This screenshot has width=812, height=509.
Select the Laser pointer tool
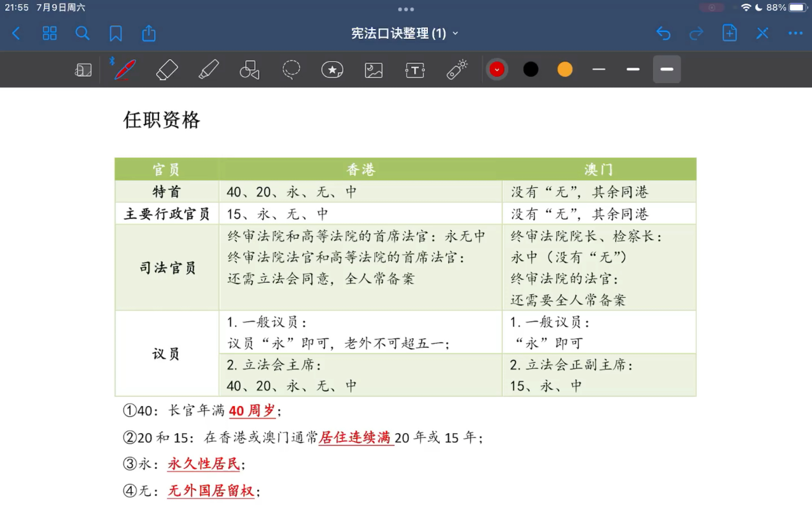[457, 69]
